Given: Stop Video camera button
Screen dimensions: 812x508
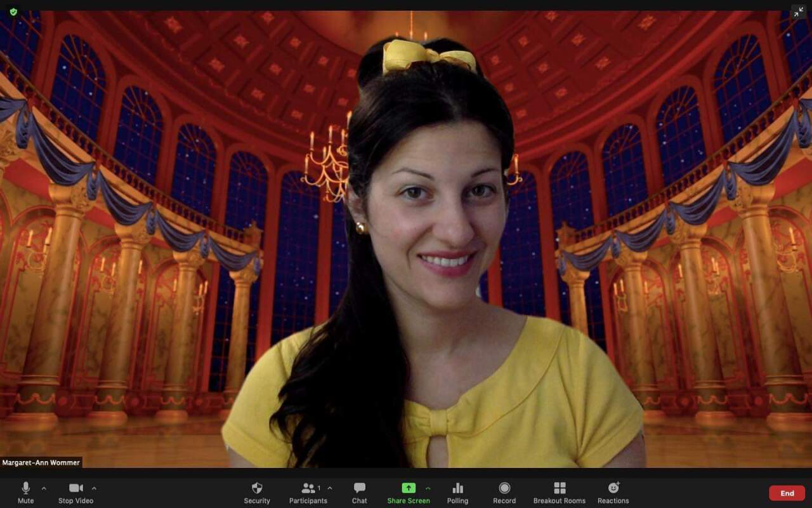Looking at the screenshot, I should (x=75, y=493).
